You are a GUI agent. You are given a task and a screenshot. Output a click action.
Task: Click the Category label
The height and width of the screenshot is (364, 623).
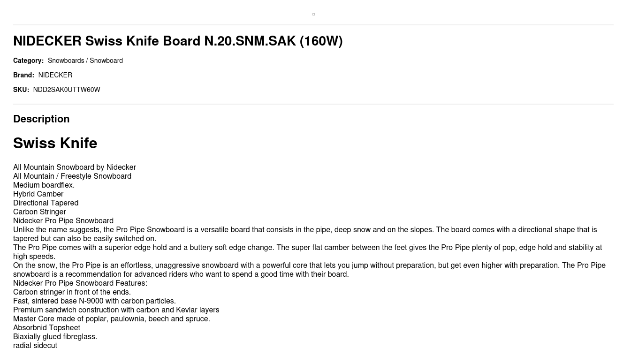click(28, 61)
